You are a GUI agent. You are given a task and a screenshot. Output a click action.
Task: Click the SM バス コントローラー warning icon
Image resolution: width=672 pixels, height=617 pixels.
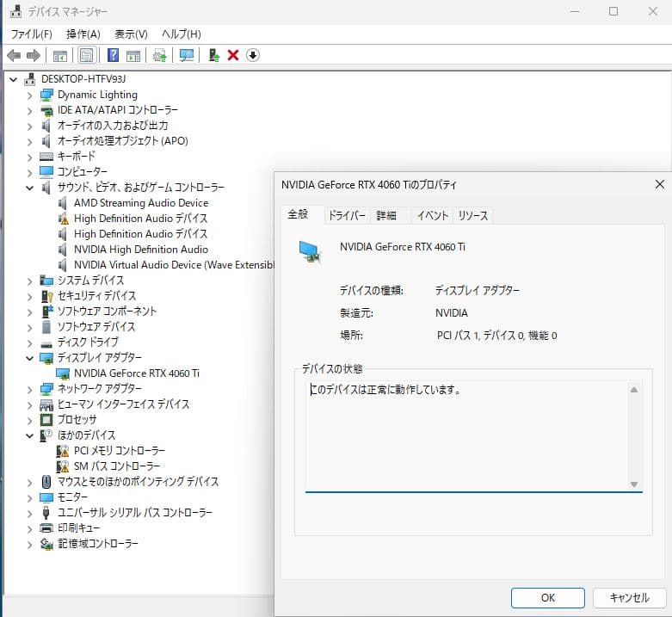[x=63, y=466]
